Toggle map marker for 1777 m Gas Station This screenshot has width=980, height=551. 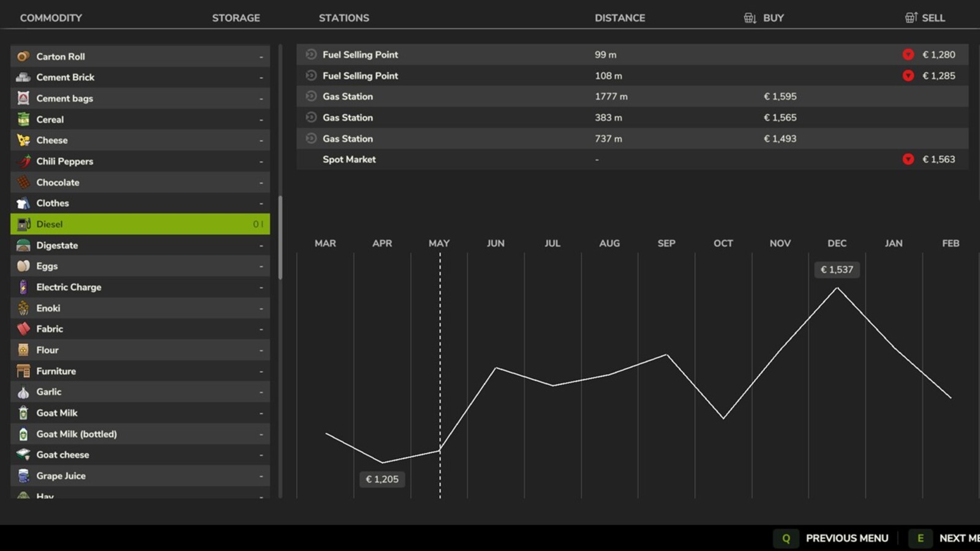(311, 96)
